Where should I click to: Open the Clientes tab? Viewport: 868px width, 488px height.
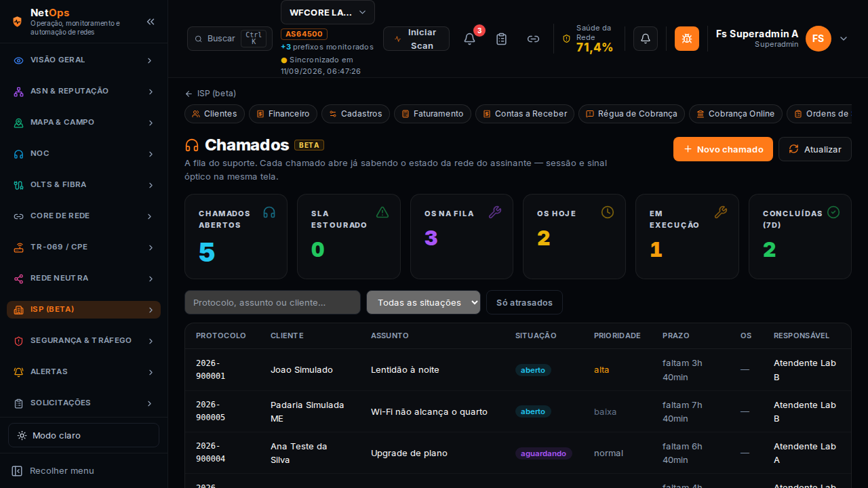214,114
